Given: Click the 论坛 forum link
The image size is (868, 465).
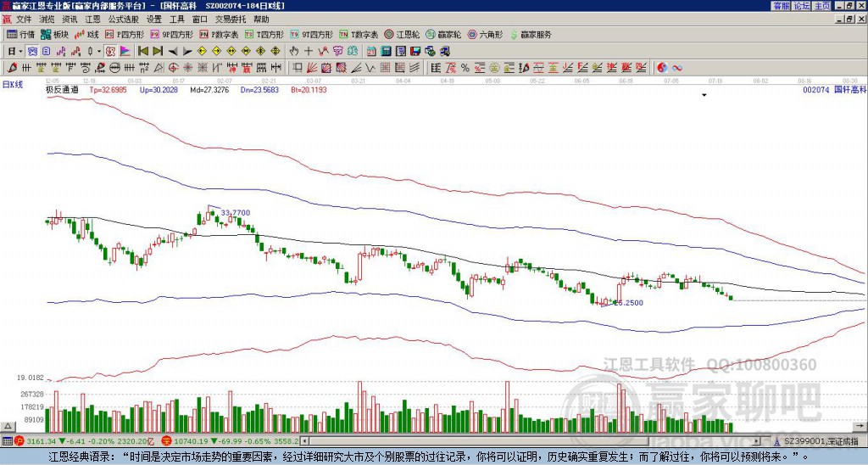Looking at the screenshot, I should [x=801, y=6].
